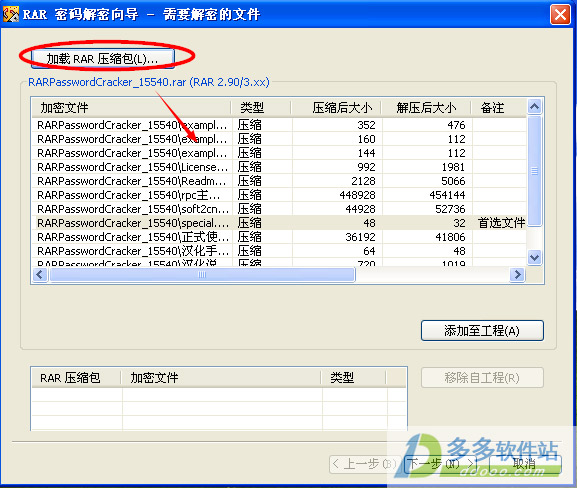Sort by the 类型 column header in upper list
This screenshot has width=577, height=488.
261,107
